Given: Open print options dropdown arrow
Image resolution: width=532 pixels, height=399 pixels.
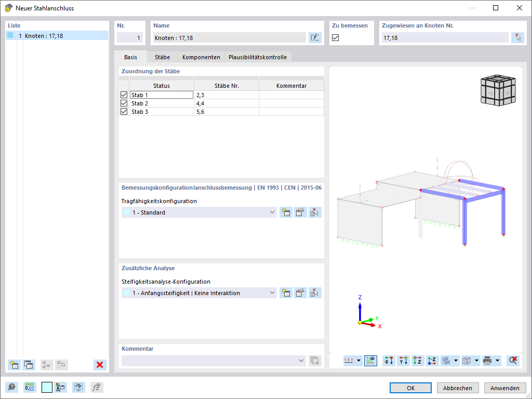Looking at the screenshot, I should tap(497, 361).
